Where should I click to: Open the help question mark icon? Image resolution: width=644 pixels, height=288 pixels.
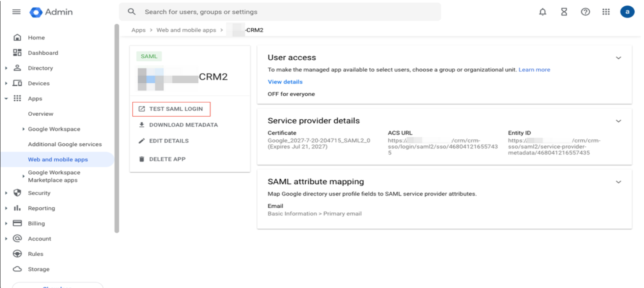tap(585, 12)
